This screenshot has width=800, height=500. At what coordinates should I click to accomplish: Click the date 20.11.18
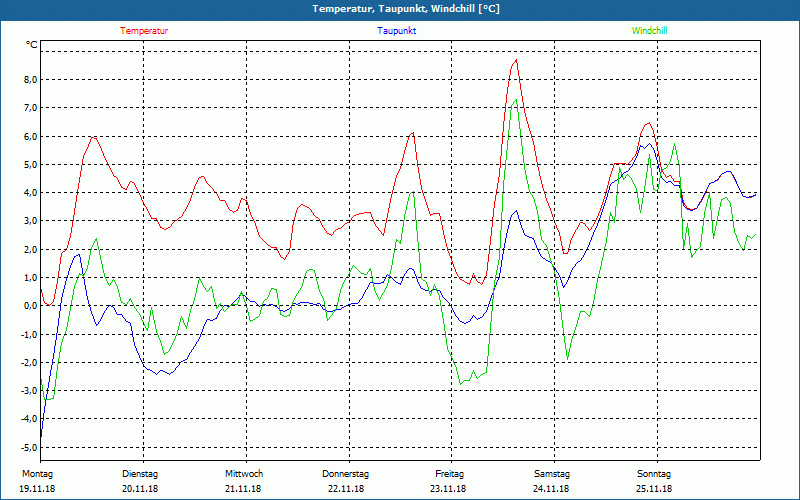(x=140, y=489)
